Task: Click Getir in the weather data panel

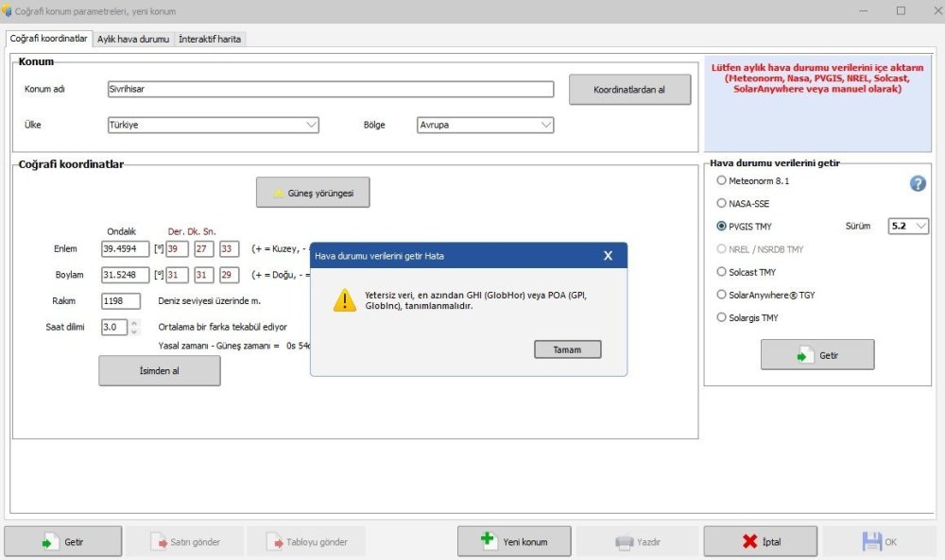Action: [x=816, y=355]
